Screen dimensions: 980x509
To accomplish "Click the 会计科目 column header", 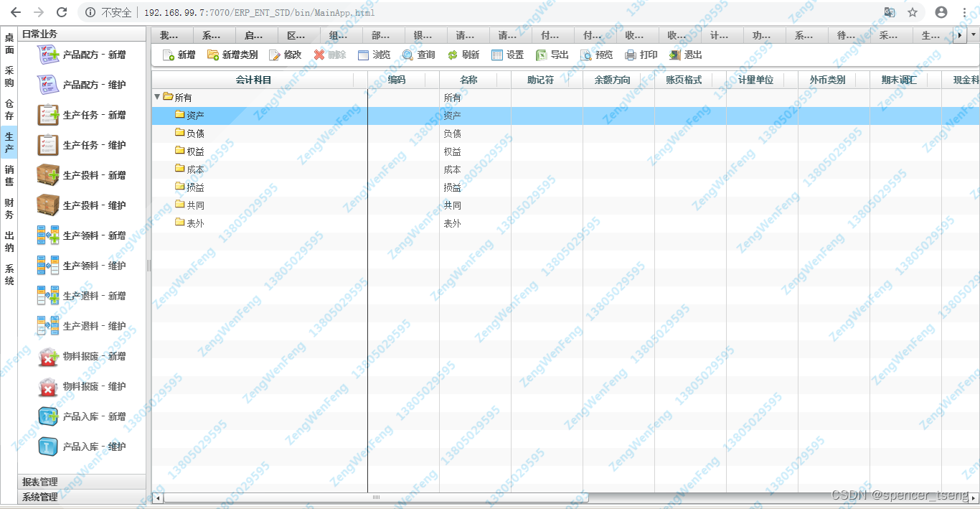I will [x=260, y=80].
